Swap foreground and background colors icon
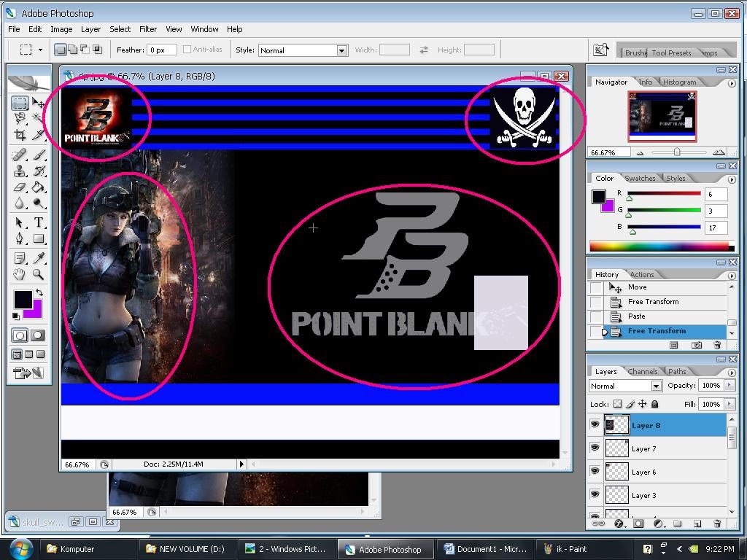 [x=39, y=292]
